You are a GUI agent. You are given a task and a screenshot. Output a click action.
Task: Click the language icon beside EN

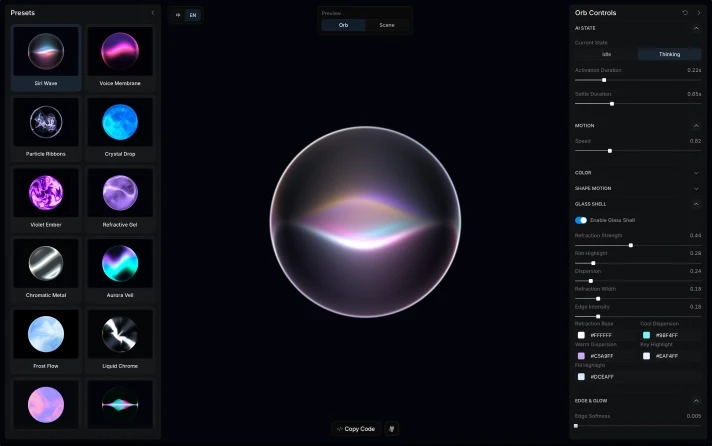178,15
